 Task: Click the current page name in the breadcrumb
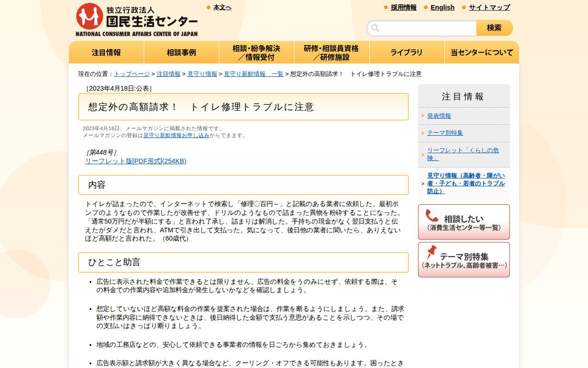coord(356,74)
